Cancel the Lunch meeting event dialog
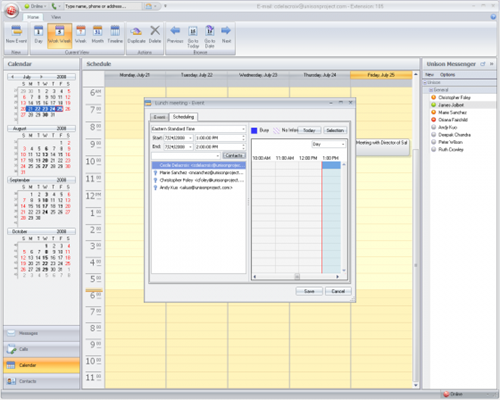The image size is (500, 400). pos(338,291)
